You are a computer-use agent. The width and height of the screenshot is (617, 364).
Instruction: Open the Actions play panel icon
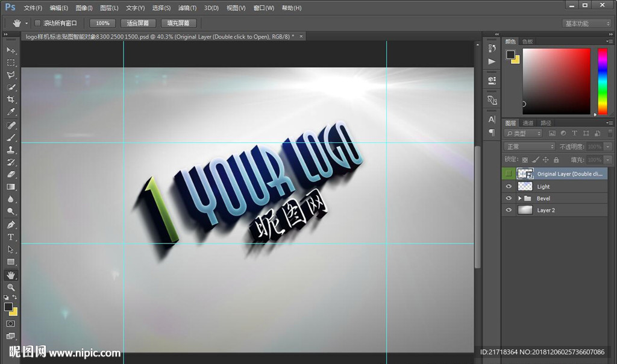(x=492, y=61)
